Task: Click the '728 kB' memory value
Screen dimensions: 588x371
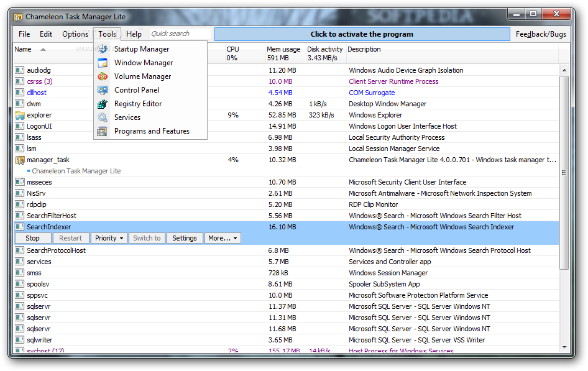Action: pyautogui.click(x=278, y=273)
